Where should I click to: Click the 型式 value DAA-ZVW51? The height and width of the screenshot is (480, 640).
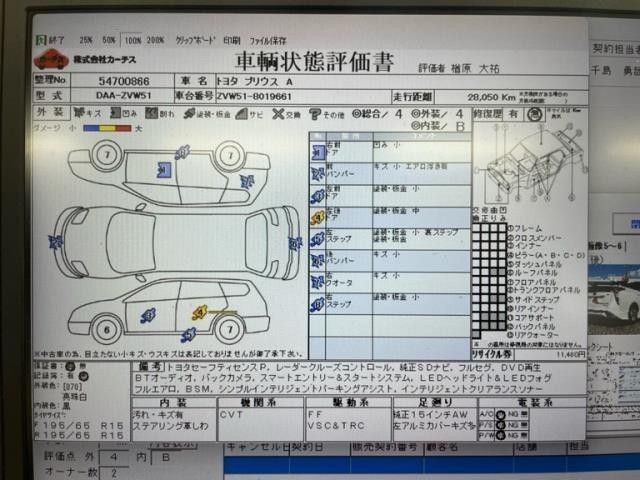(x=124, y=96)
